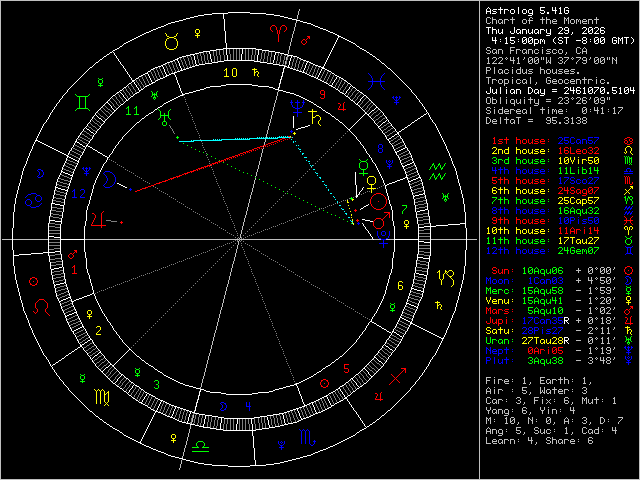The image size is (640, 480).
Task: Click the 'DeltaT = 95.3138' line
Action: [536, 121]
